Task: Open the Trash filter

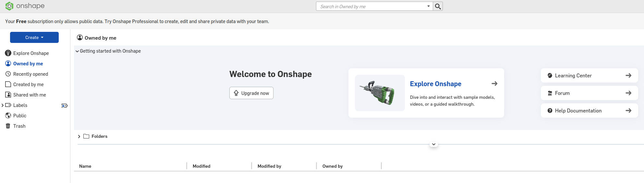Action: [19, 126]
